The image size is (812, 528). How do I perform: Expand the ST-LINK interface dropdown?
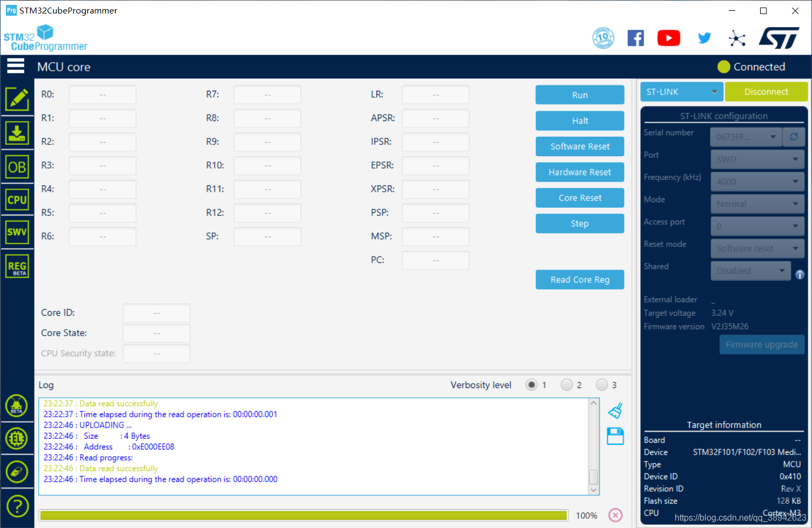click(681, 92)
